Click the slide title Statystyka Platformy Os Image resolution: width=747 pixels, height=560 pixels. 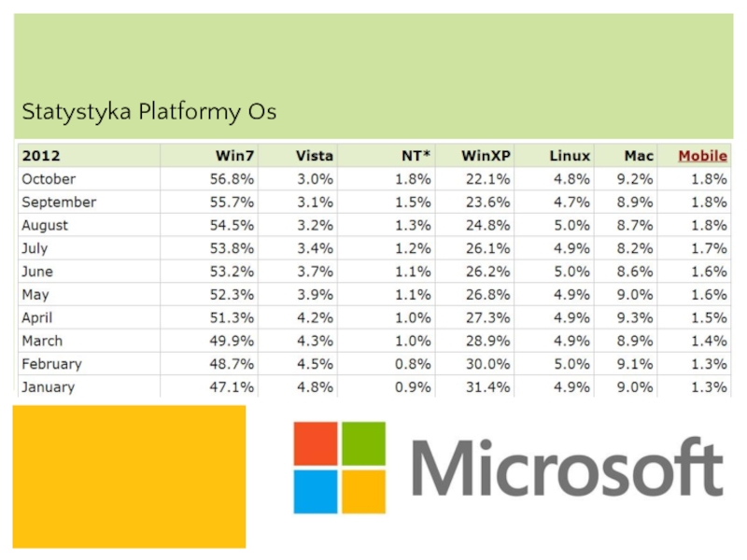coord(149,113)
